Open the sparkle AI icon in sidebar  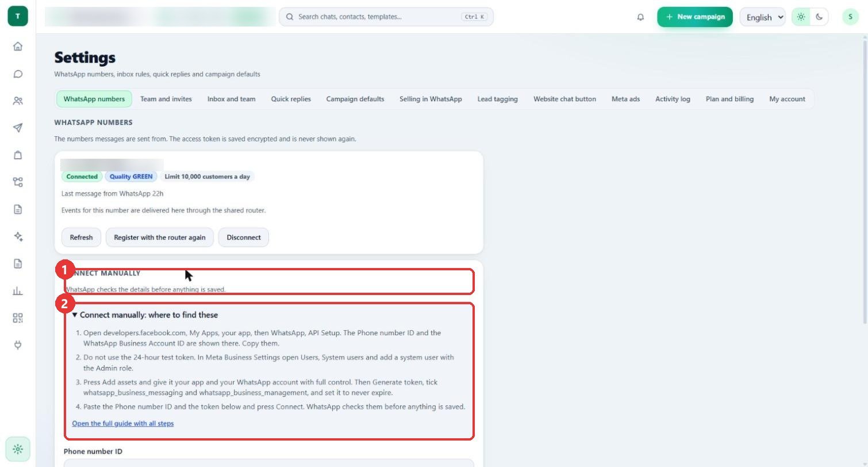[x=18, y=236]
